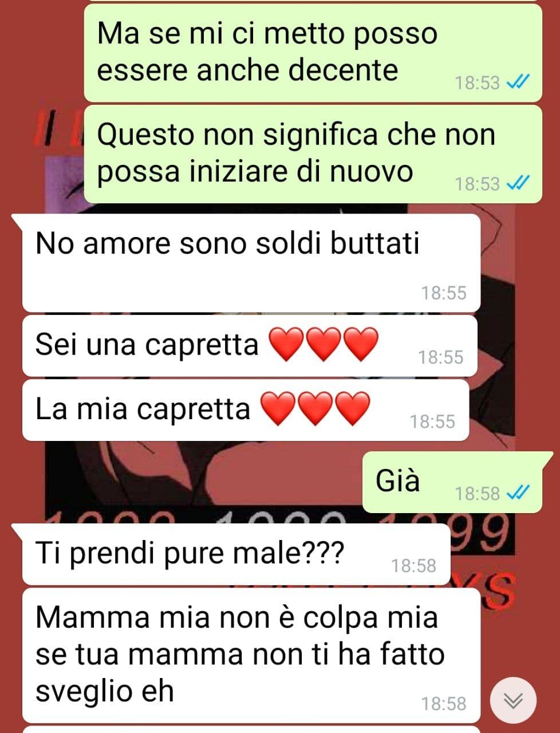Tap the 'Sei una capretta' message text
The height and width of the screenshot is (733, 560).
(x=147, y=345)
